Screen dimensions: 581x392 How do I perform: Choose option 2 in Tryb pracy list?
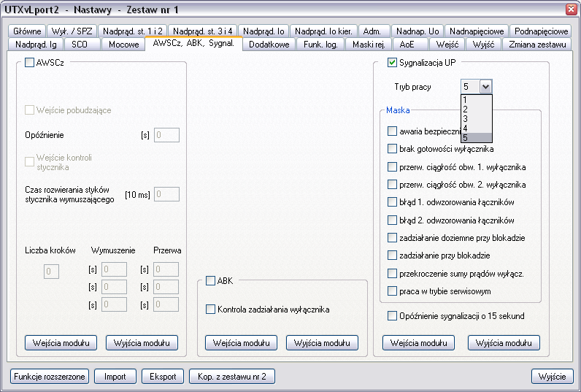click(x=477, y=109)
